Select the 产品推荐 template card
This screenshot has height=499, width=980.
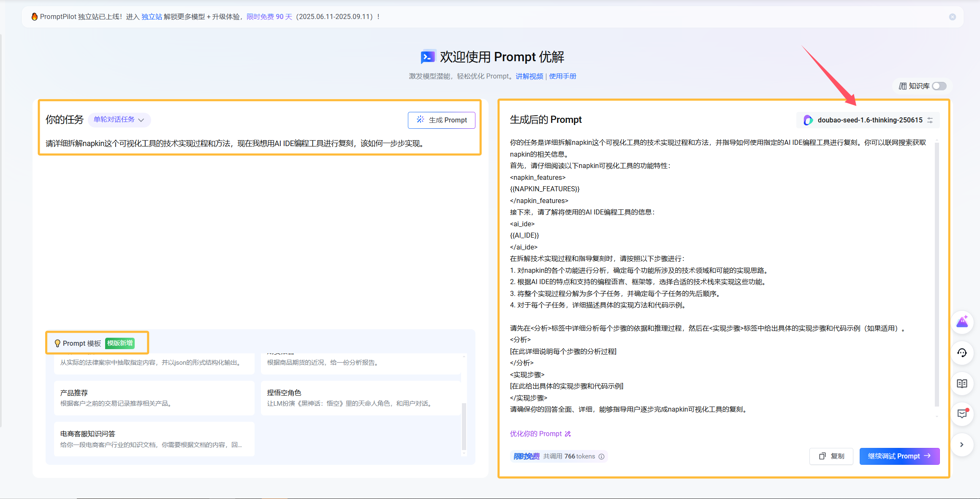[154, 398]
